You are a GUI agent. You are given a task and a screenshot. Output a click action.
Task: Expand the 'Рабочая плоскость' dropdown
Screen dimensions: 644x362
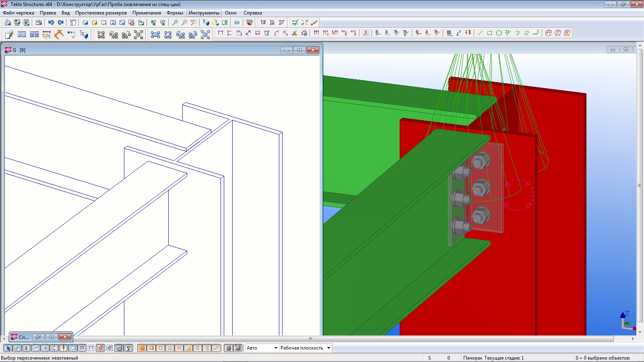click(328, 348)
